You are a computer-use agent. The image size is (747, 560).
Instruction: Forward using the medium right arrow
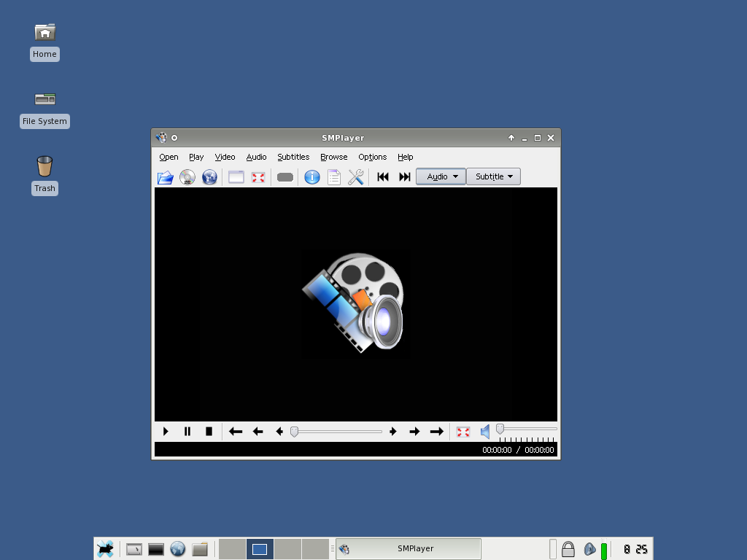(414, 432)
